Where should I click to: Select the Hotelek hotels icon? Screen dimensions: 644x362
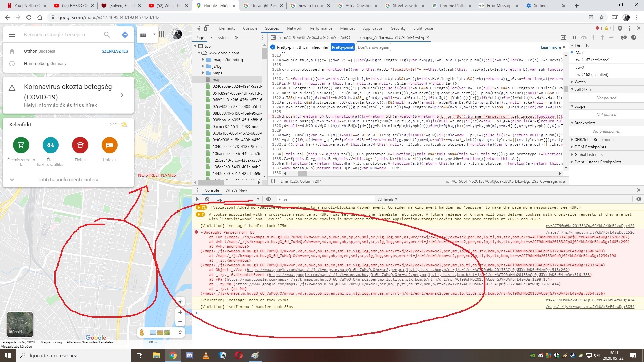coord(110,145)
